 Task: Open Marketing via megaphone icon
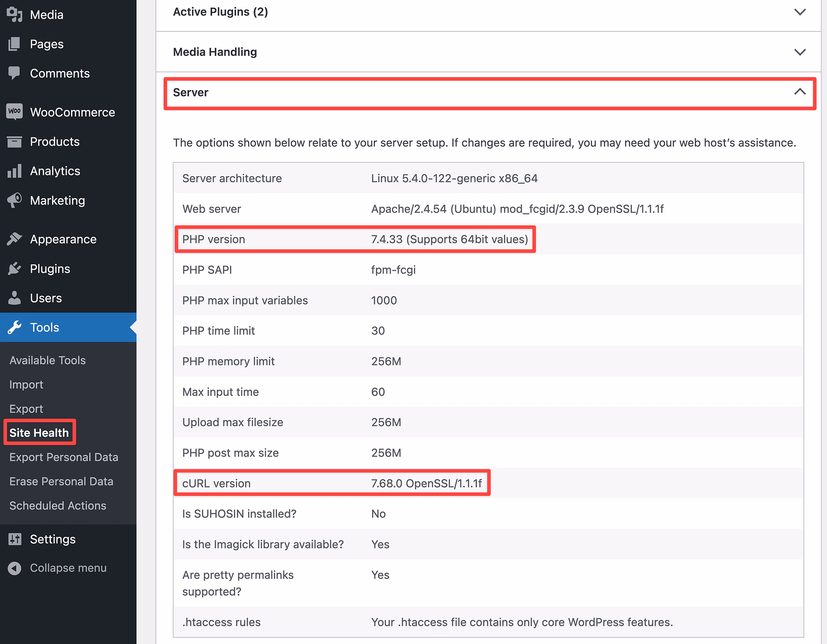click(14, 200)
